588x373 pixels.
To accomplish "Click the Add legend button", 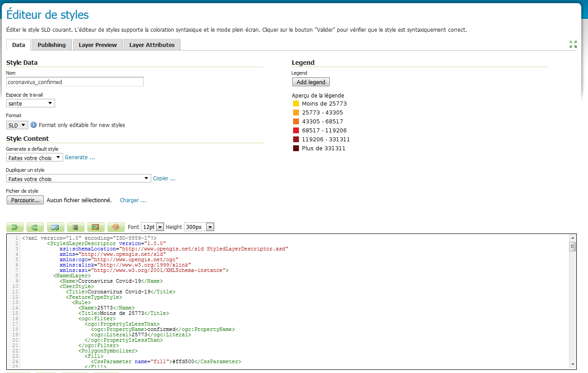I will [x=311, y=82].
